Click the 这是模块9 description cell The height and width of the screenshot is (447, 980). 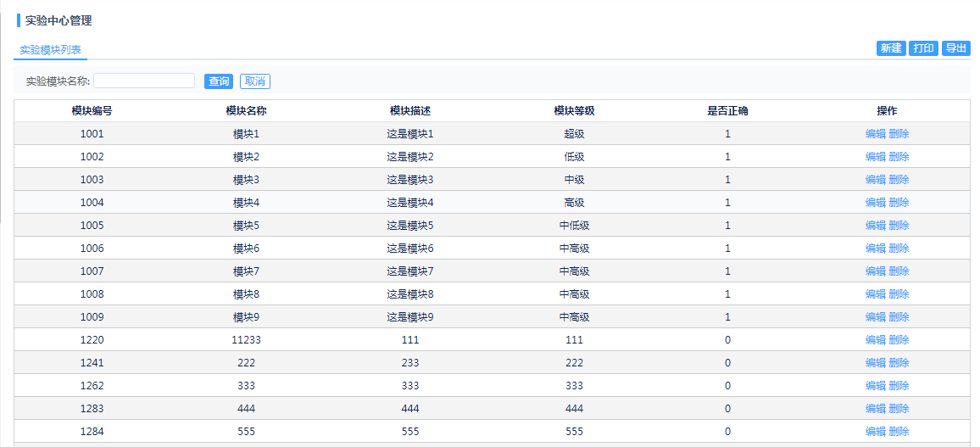tap(410, 317)
